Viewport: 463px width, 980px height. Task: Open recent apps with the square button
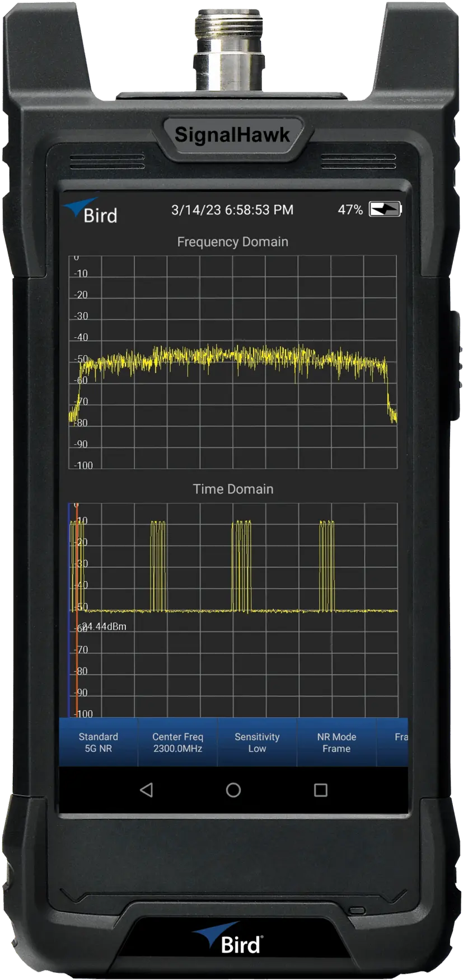[x=320, y=790]
